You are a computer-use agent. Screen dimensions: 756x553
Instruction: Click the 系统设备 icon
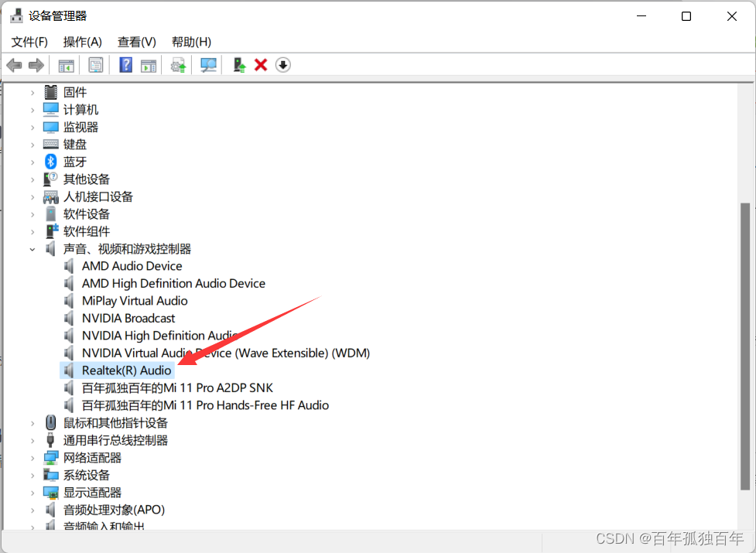[x=50, y=475]
